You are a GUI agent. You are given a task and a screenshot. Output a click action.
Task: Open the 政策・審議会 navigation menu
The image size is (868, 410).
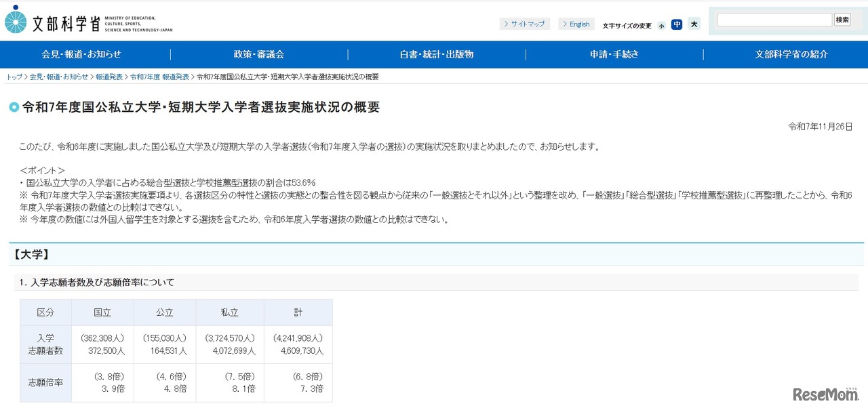tap(259, 54)
